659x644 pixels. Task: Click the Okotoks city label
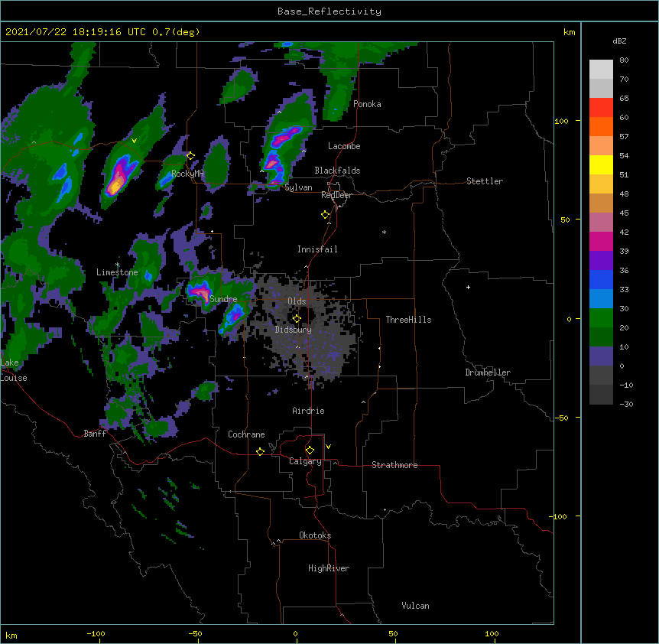point(315,535)
